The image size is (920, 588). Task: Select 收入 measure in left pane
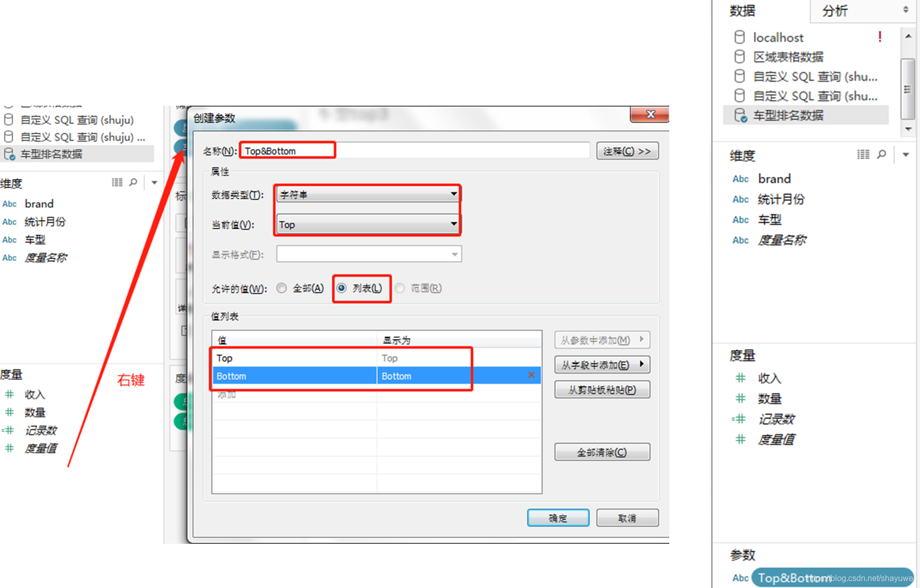coord(35,394)
